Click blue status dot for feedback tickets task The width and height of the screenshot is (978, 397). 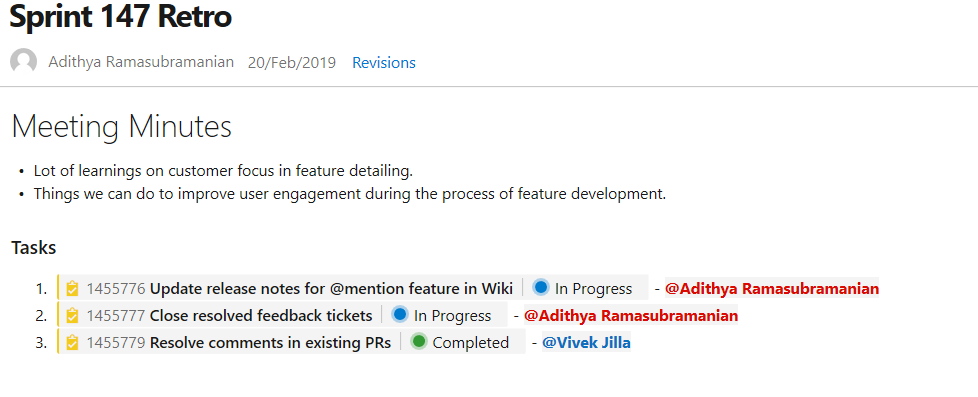pos(400,315)
